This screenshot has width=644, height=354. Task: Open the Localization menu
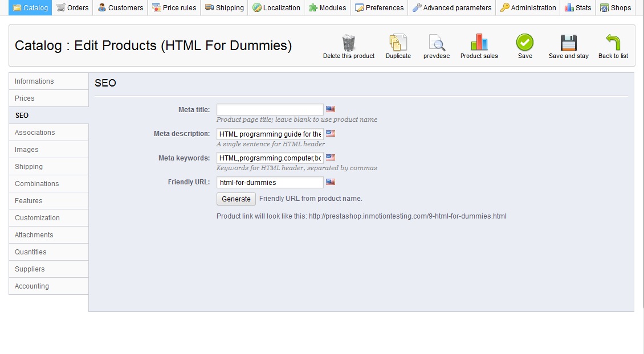click(x=276, y=7)
